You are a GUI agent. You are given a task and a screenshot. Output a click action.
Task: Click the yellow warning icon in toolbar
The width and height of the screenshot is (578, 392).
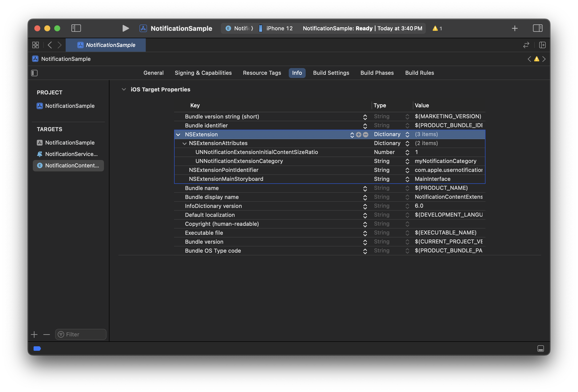[x=435, y=28]
